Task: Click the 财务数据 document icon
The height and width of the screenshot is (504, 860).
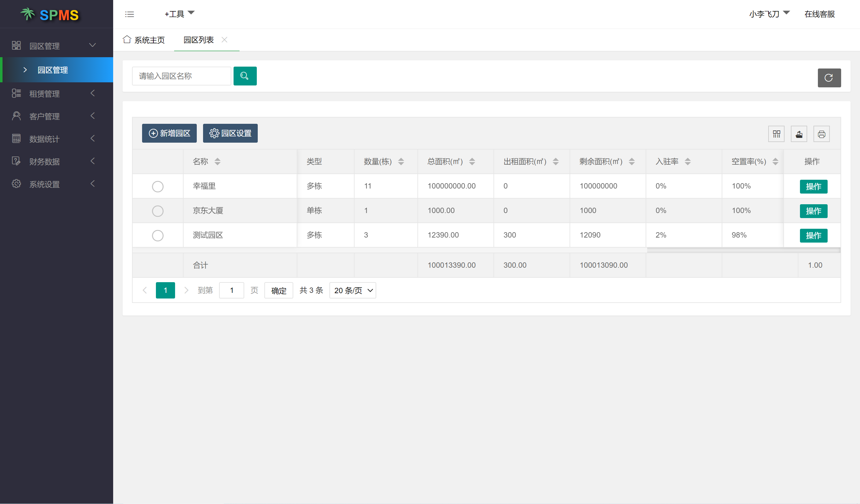Action: pyautogui.click(x=16, y=161)
